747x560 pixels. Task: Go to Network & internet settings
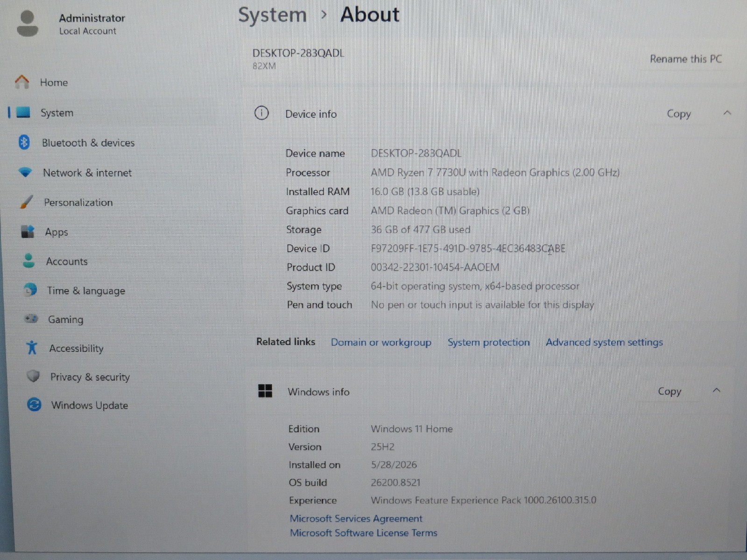click(87, 173)
